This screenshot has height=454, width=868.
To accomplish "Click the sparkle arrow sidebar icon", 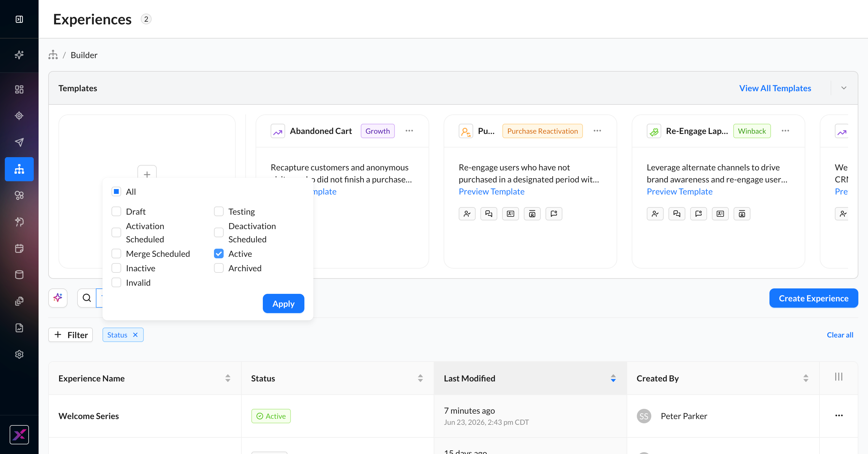I will click(x=19, y=222).
